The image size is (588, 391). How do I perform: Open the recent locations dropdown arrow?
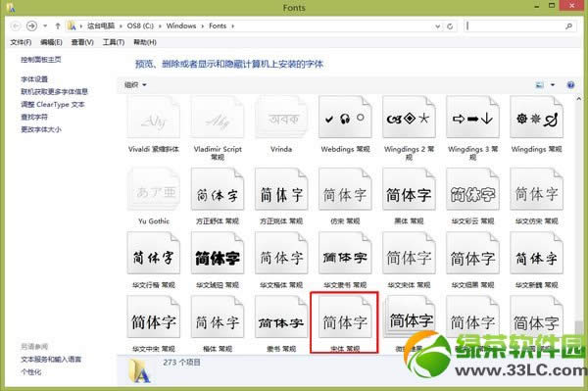pos(45,25)
